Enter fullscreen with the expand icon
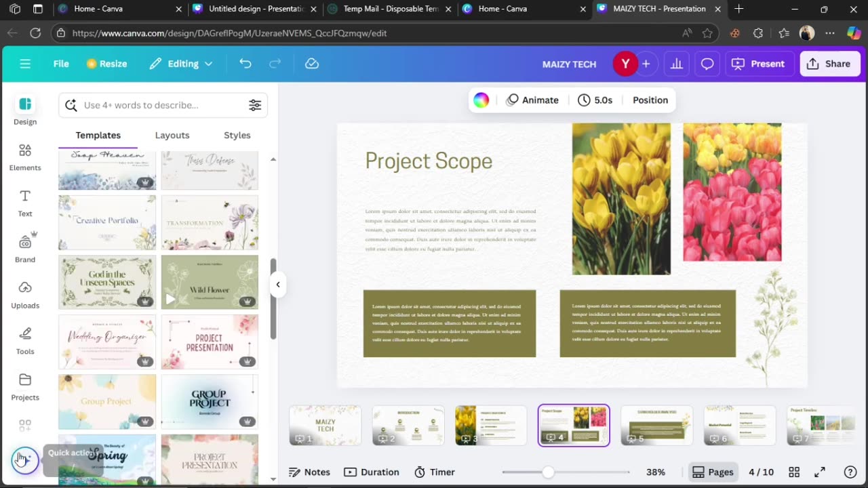 [x=820, y=472]
